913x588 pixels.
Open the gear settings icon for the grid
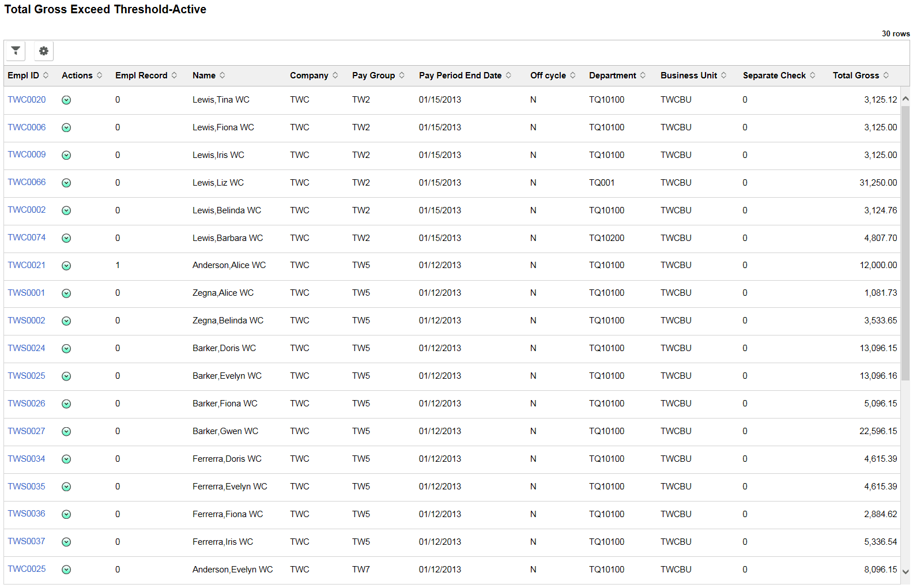click(43, 51)
